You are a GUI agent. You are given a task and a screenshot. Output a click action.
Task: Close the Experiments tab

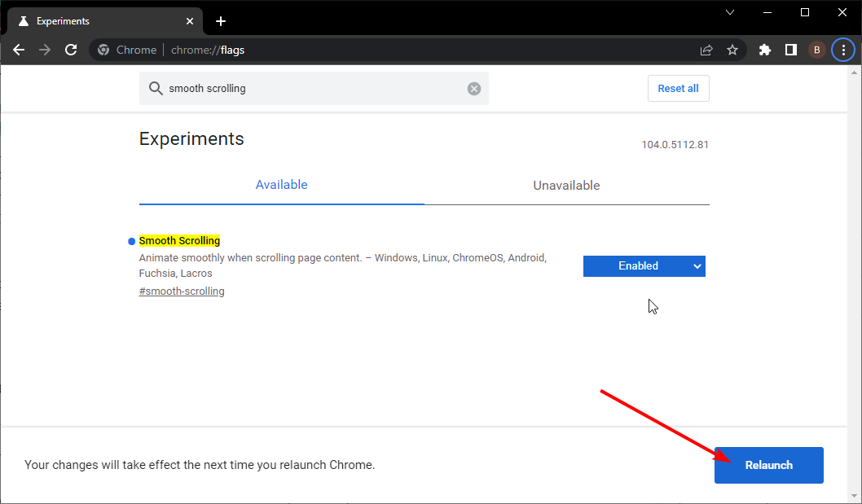pos(190,21)
